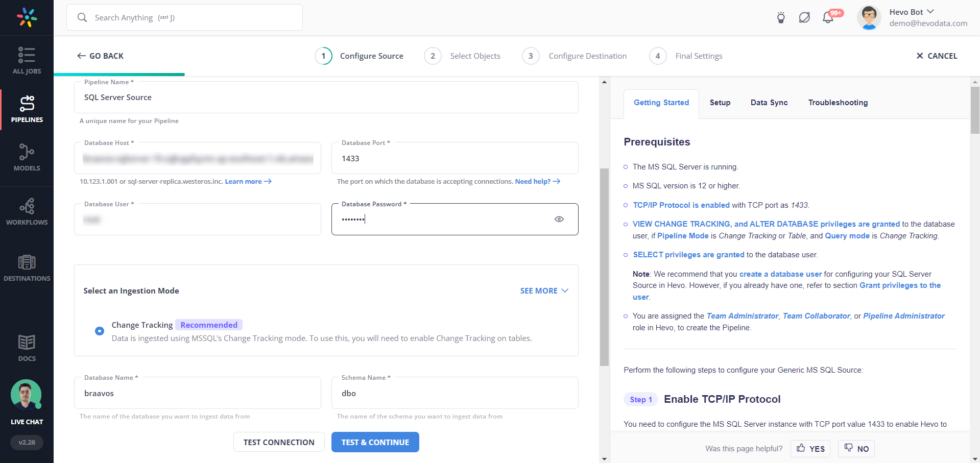This screenshot has width=980, height=463.
Task: Cancel the pipeline creation
Action: pyautogui.click(x=937, y=56)
